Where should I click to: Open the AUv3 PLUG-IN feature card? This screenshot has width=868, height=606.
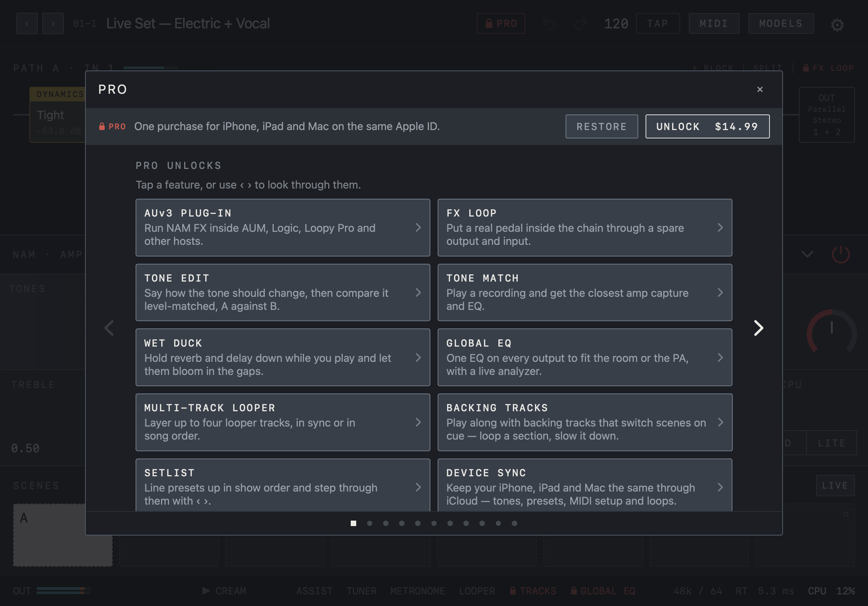283,227
